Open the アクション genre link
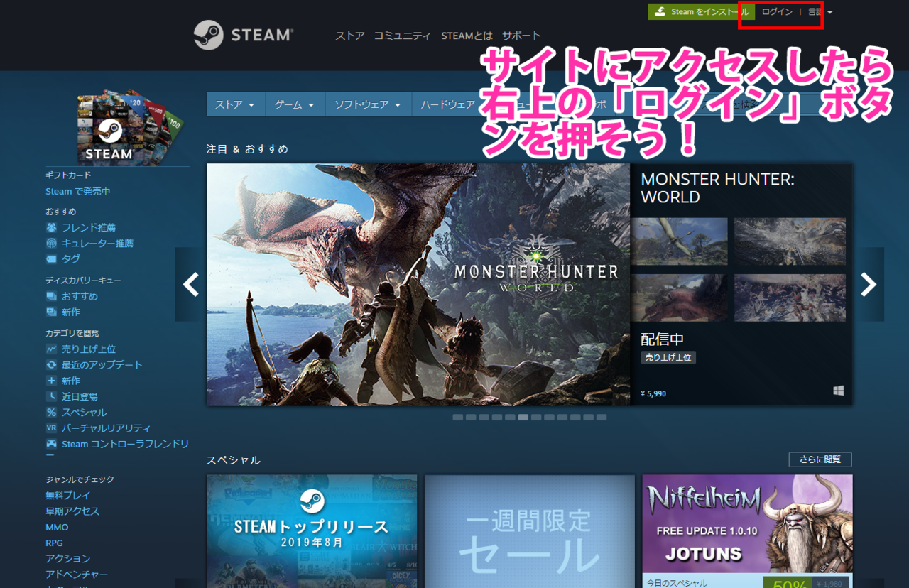Screen dimensions: 909x588 (x=68, y=558)
